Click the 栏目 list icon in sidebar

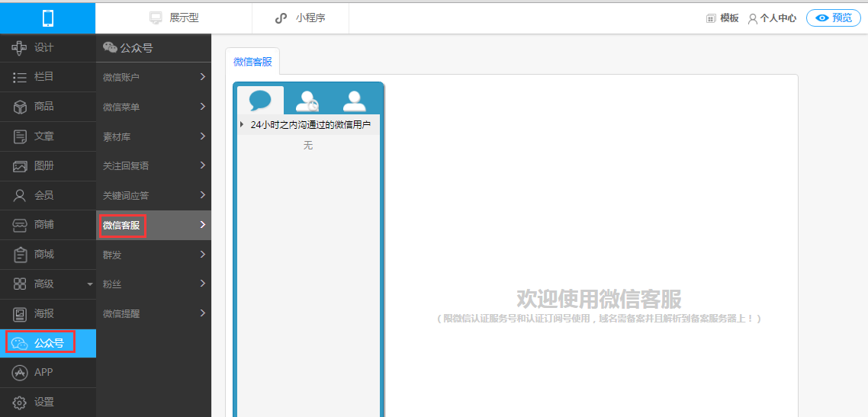20,78
